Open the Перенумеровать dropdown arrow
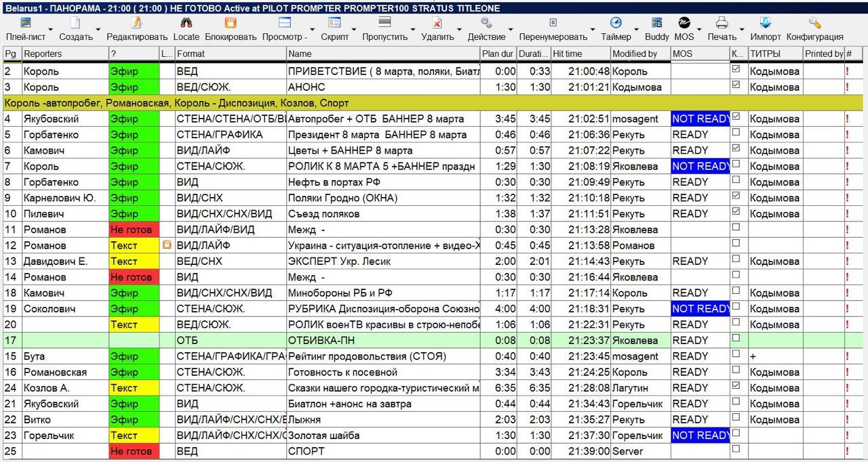Viewport: 868px width, 462px height. click(593, 29)
